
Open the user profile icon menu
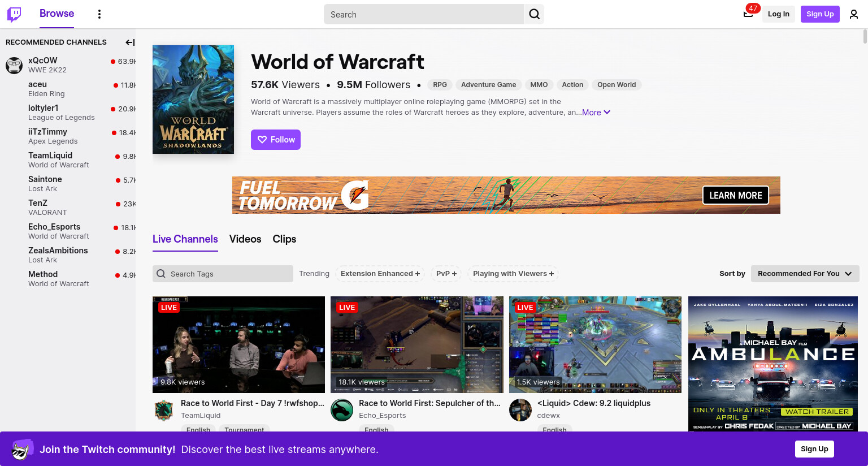coord(854,14)
